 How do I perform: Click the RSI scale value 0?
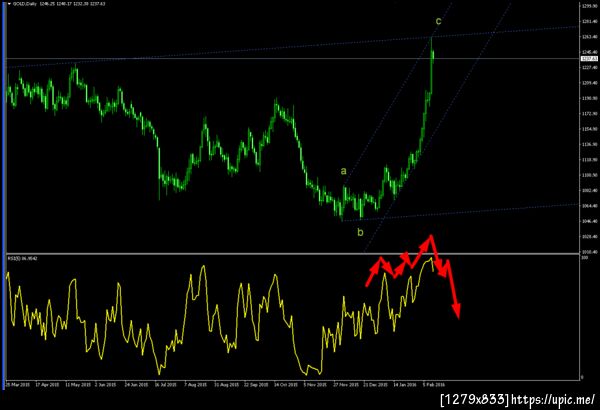point(583,377)
